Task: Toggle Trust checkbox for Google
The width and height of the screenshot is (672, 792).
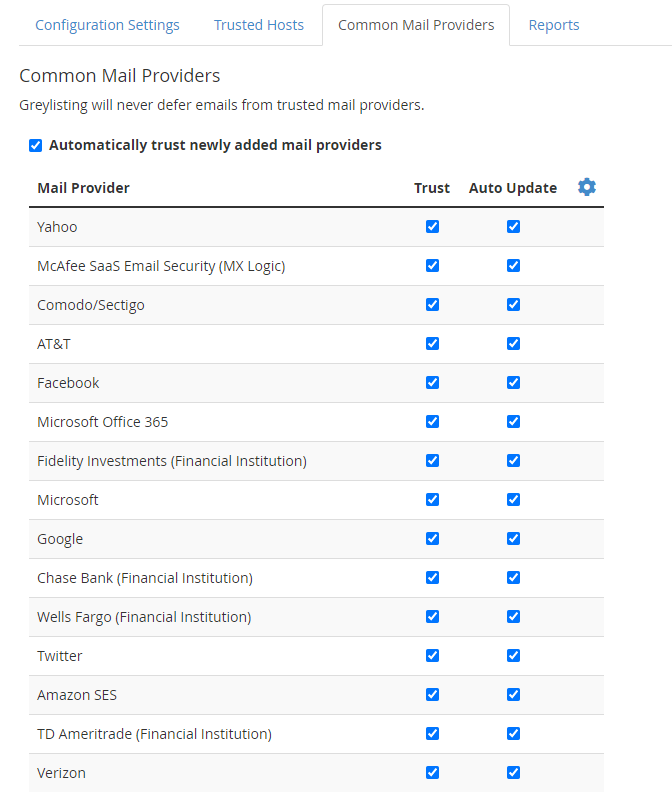Action: click(x=433, y=538)
